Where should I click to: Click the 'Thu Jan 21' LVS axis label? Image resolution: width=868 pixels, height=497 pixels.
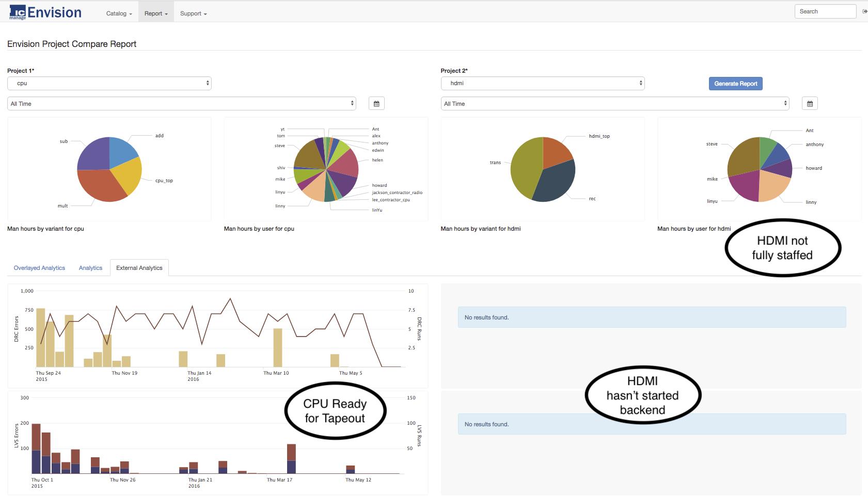[x=200, y=480]
